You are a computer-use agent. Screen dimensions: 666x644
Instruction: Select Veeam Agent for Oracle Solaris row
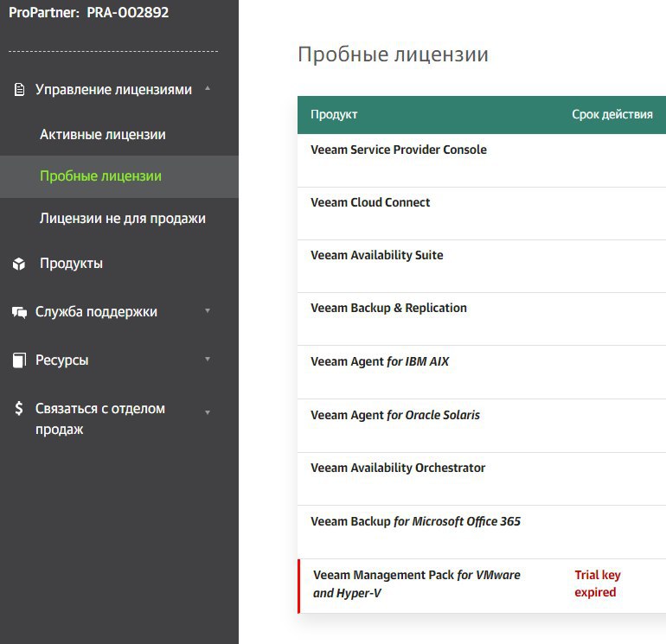click(482, 426)
